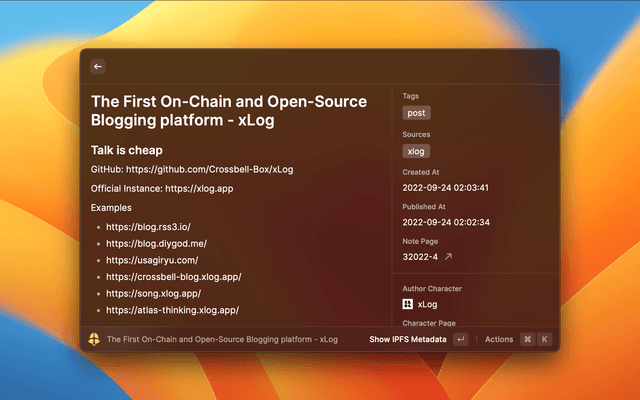Image resolution: width=640 pixels, height=400 pixels.
Task: Open the official instance xlog.app link
Action: click(199, 188)
